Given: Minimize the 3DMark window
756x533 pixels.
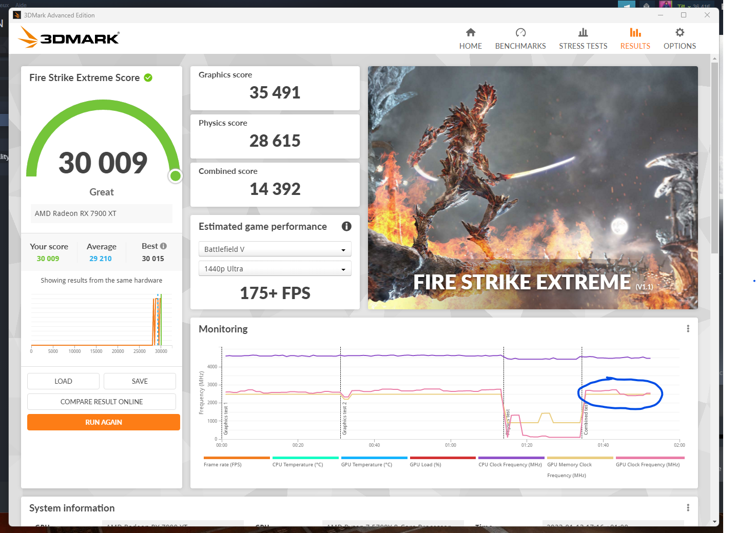Looking at the screenshot, I should [x=661, y=15].
